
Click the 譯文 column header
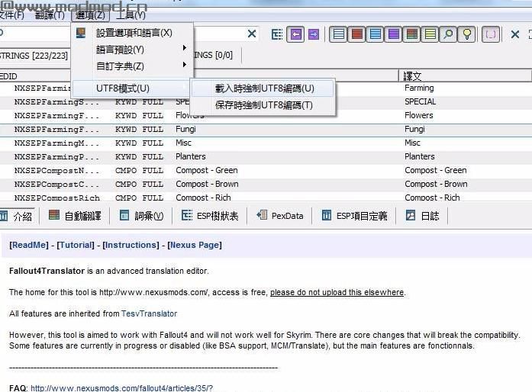tap(465, 76)
